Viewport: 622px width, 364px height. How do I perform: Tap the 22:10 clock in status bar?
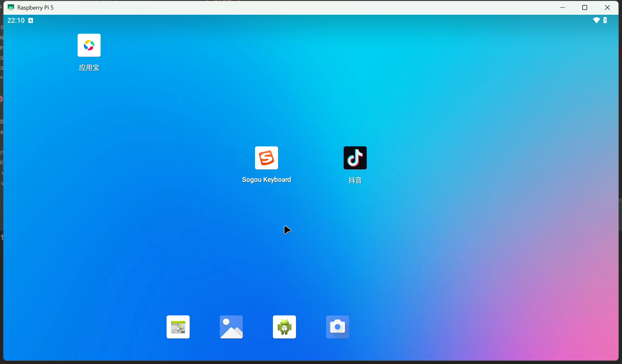pos(16,20)
